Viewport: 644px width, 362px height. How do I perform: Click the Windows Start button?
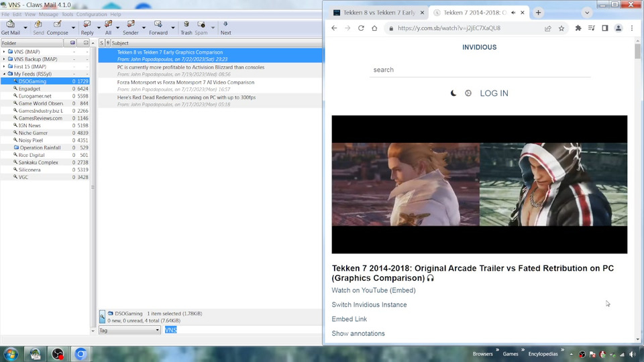click(11, 354)
